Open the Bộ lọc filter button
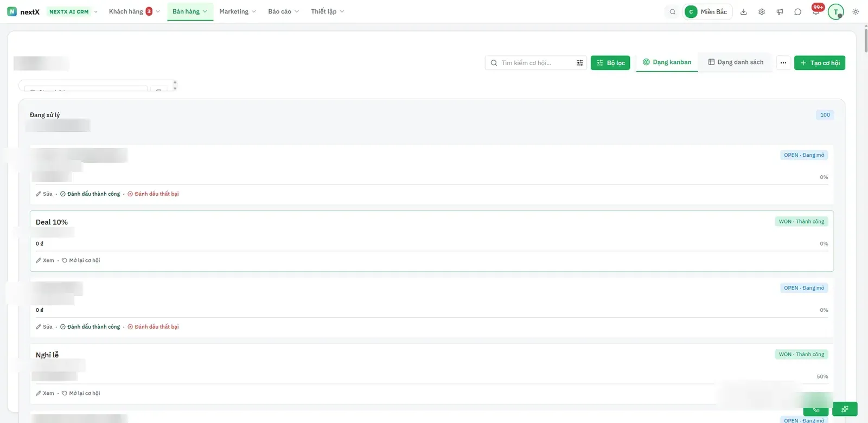Viewport: 868px width, 423px height. [610, 63]
